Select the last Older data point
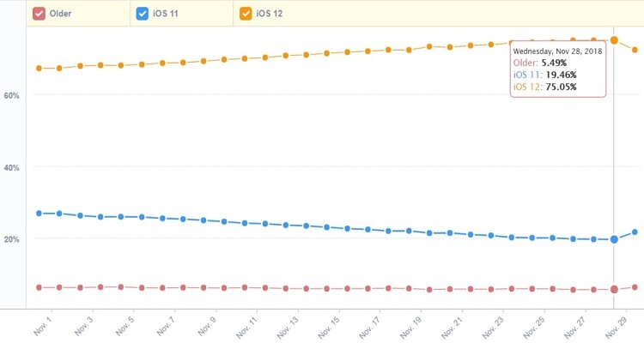 (x=635, y=287)
